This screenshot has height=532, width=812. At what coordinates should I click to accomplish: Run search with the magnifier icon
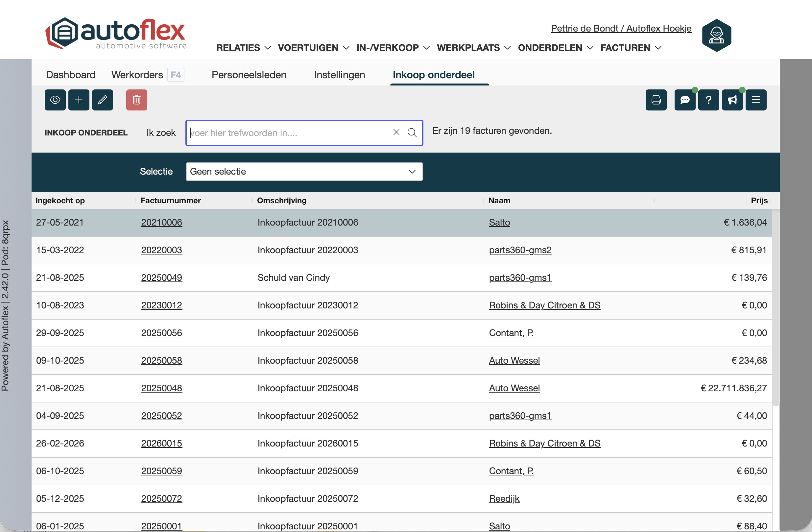click(x=412, y=133)
